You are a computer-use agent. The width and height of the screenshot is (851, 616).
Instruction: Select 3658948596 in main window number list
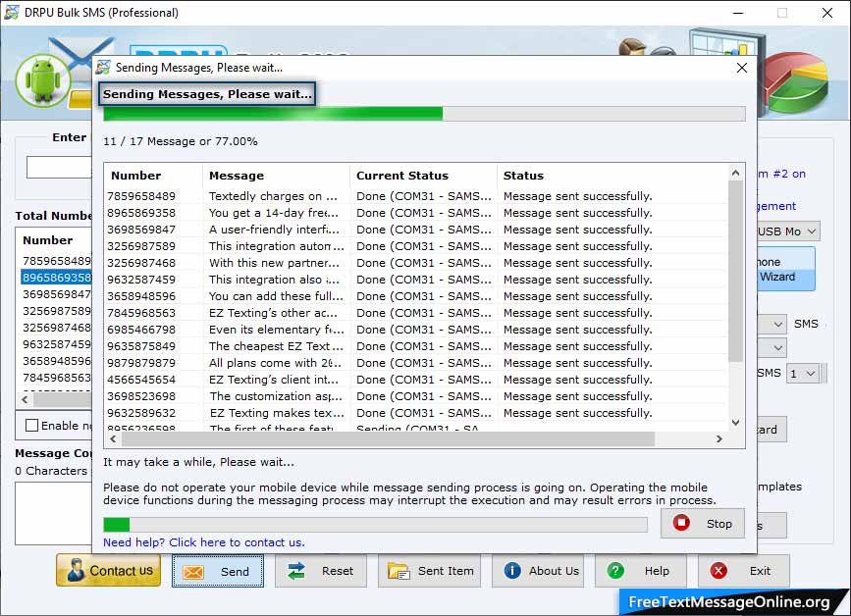57,361
